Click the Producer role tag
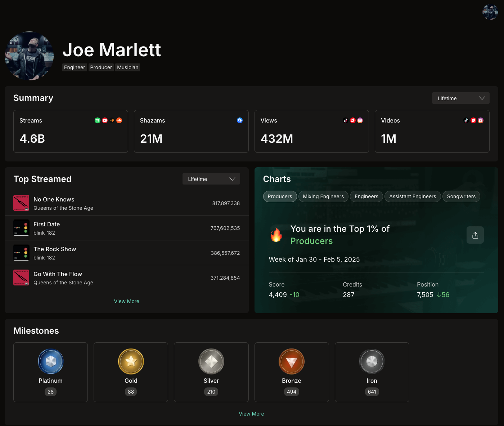This screenshot has height=426, width=504. point(101,67)
